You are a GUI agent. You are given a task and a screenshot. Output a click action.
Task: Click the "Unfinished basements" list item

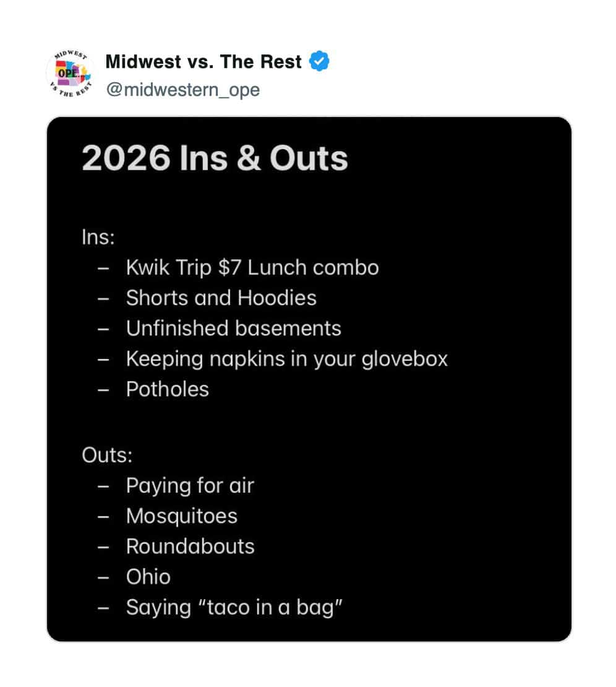pyautogui.click(x=233, y=328)
